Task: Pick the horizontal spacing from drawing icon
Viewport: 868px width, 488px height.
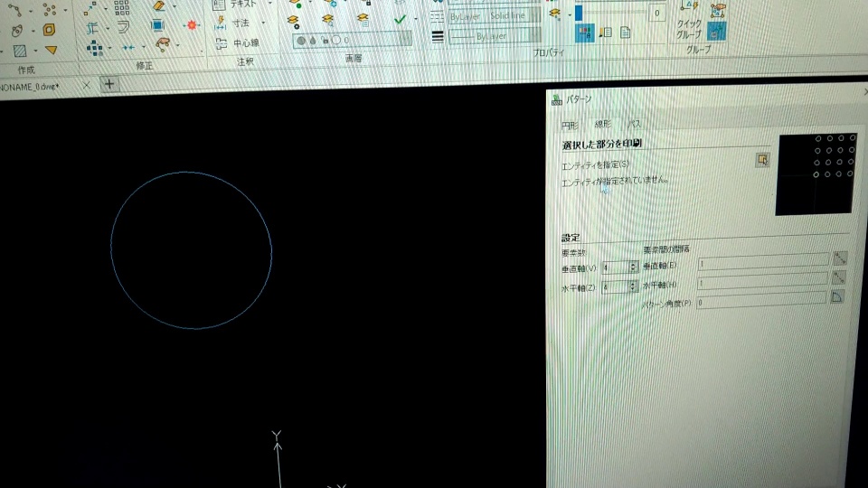Action: (839, 277)
